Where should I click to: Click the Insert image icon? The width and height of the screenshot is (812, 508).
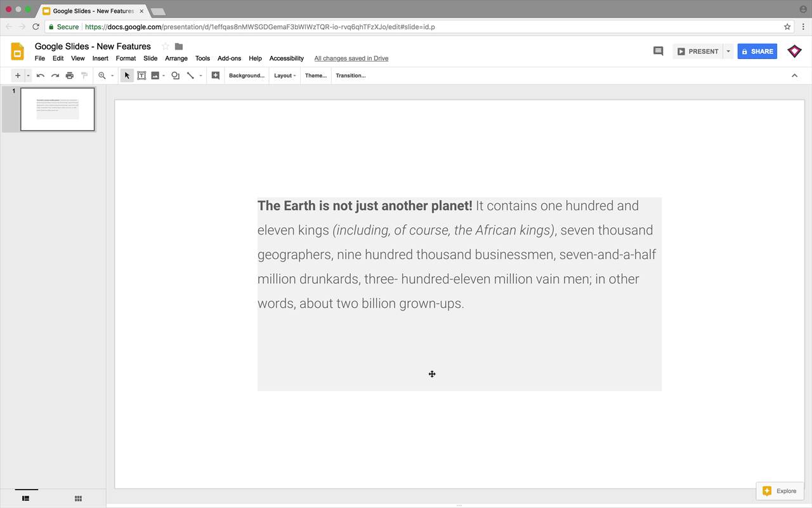[155, 76]
